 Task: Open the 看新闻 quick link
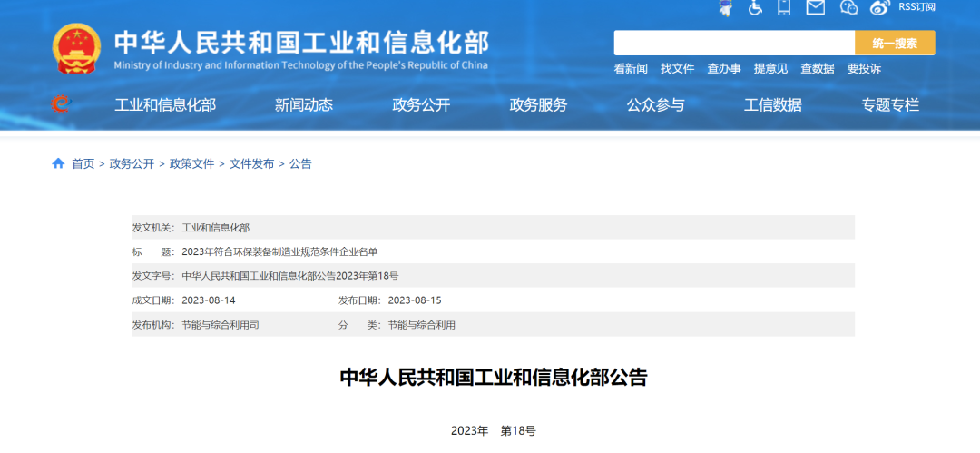631,69
